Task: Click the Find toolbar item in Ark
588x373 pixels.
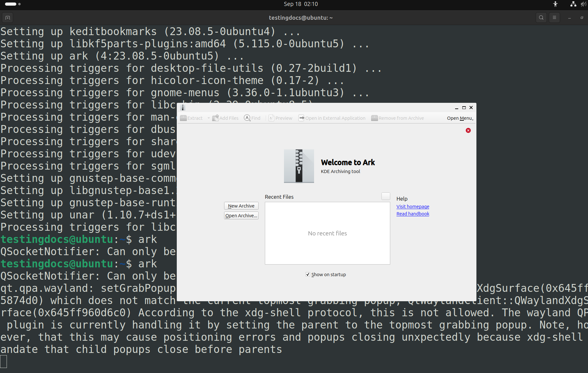Action: point(252,118)
